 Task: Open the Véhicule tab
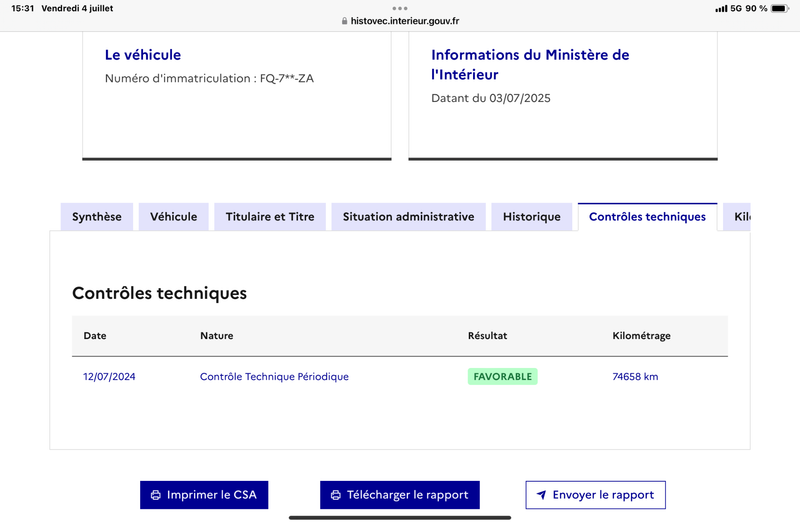174,217
